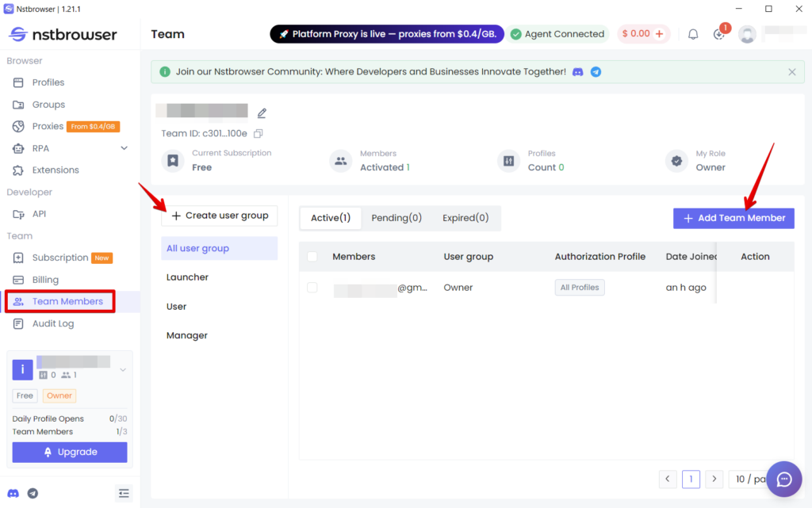Expand the RPA submenu
Screen dimensions: 812x508
pyautogui.click(x=124, y=148)
